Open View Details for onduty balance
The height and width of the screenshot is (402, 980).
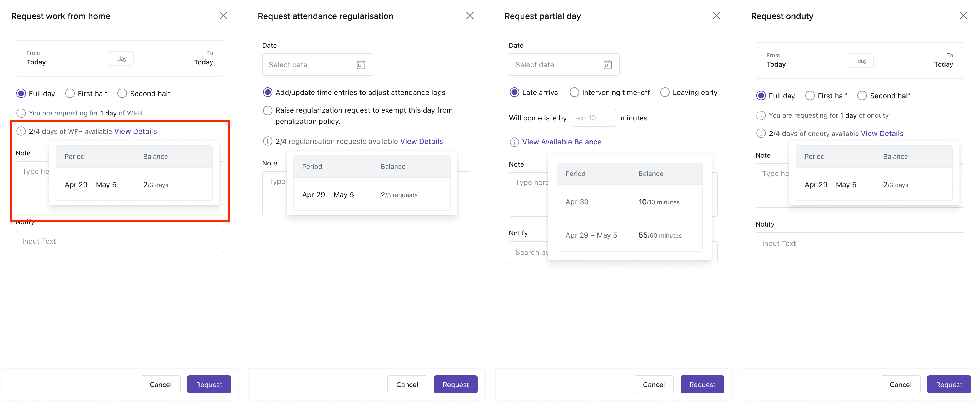882,134
